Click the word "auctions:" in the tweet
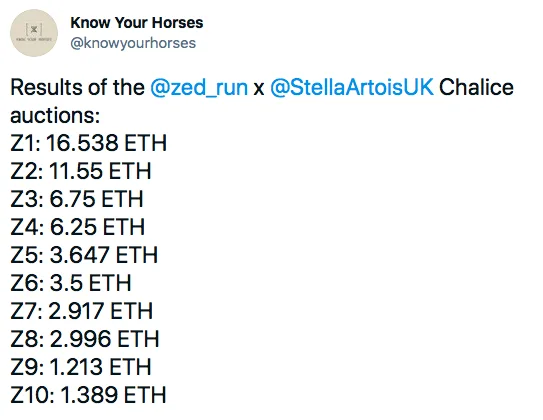The height and width of the screenshot is (420, 543). coord(55,115)
